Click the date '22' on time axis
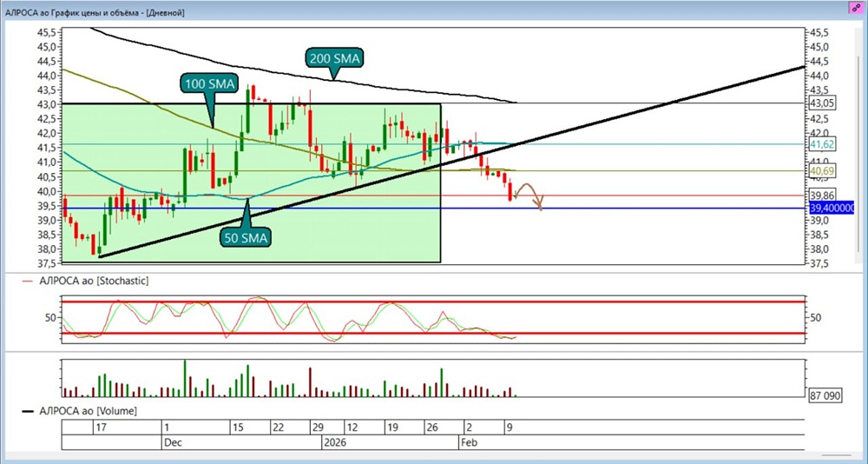The height and width of the screenshot is (464, 868). (x=278, y=428)
